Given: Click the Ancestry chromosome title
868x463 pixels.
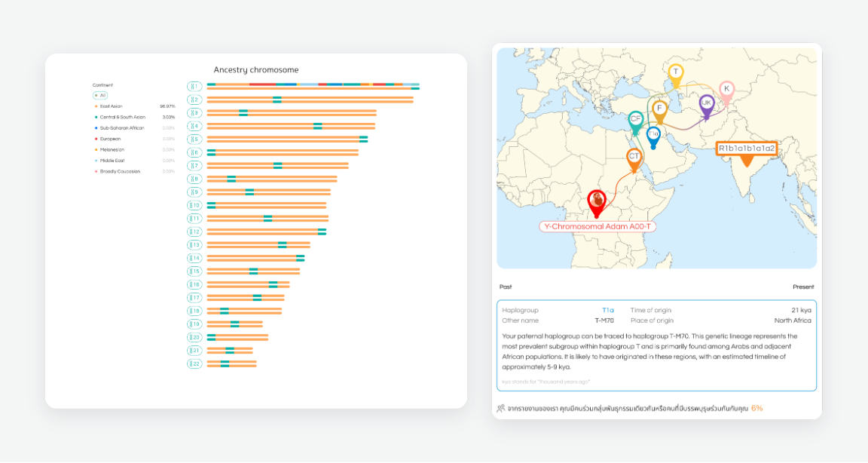Looking at the screenshot, I should (x=256, y=70).
